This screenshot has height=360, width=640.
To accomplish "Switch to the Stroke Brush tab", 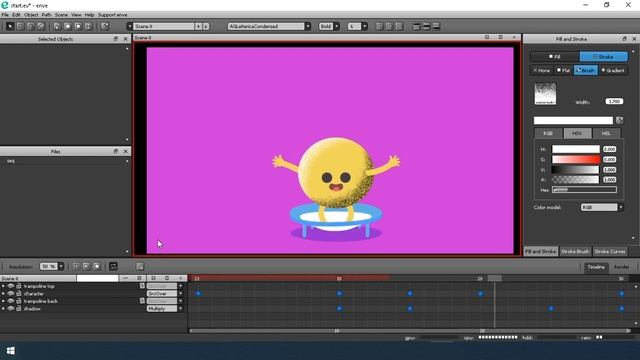I will click(575, 251).
